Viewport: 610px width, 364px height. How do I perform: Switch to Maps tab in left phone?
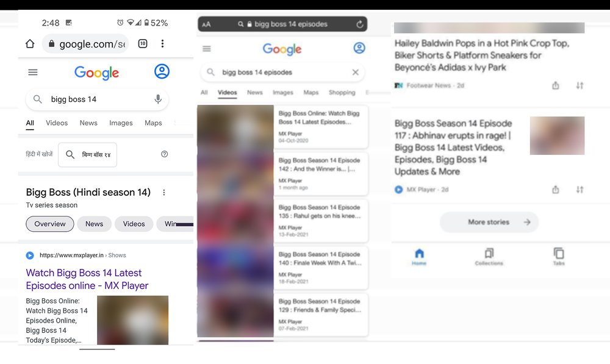point(153,123)
